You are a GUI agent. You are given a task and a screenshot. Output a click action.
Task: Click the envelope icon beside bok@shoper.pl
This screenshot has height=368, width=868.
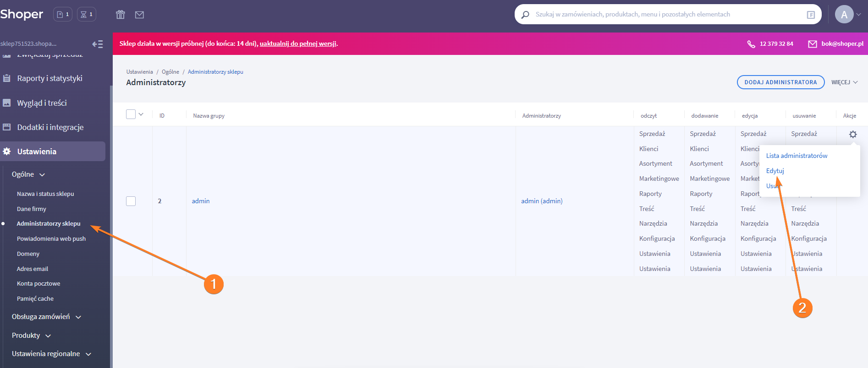813,44
